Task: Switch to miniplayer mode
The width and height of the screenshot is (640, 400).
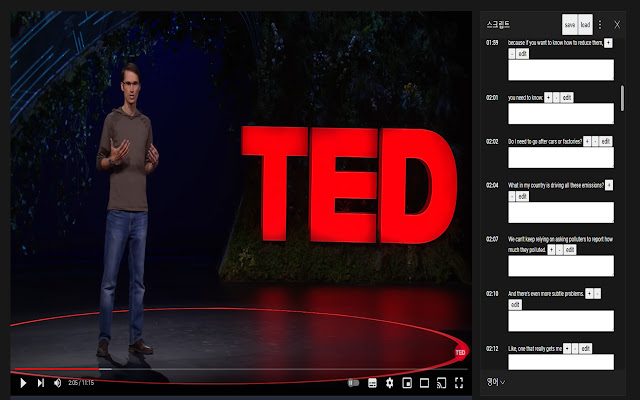Action: pyautogui.click(x=407, y=383)
